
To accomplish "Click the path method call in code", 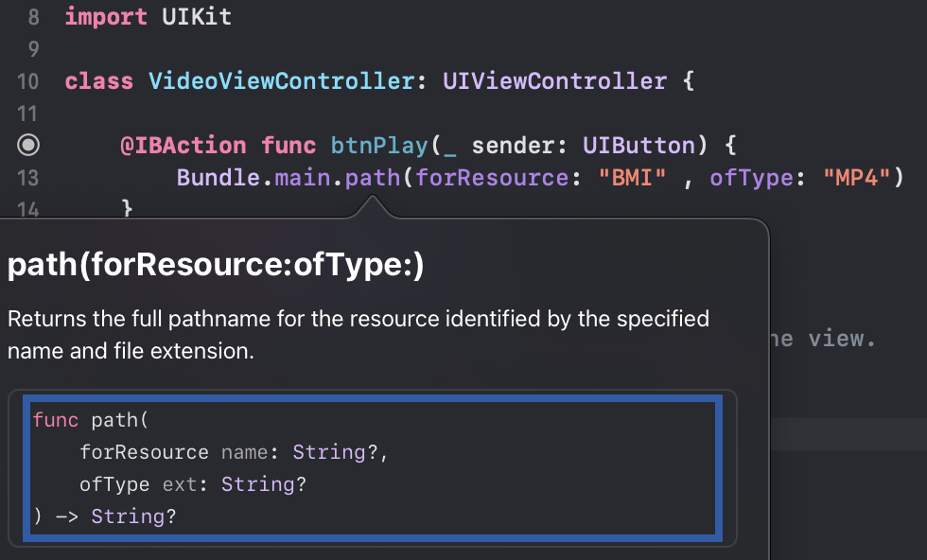I will pyautogui.click(x=373, y=178).
